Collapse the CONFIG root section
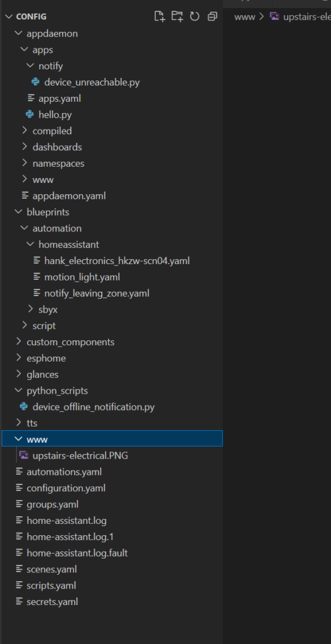 pos(9,17)
